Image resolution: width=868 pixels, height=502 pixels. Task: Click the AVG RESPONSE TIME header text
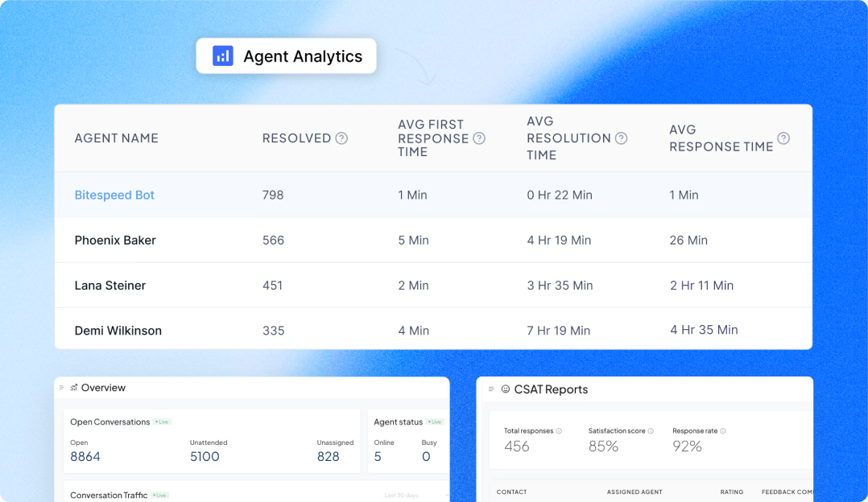[x=721, y=138]
